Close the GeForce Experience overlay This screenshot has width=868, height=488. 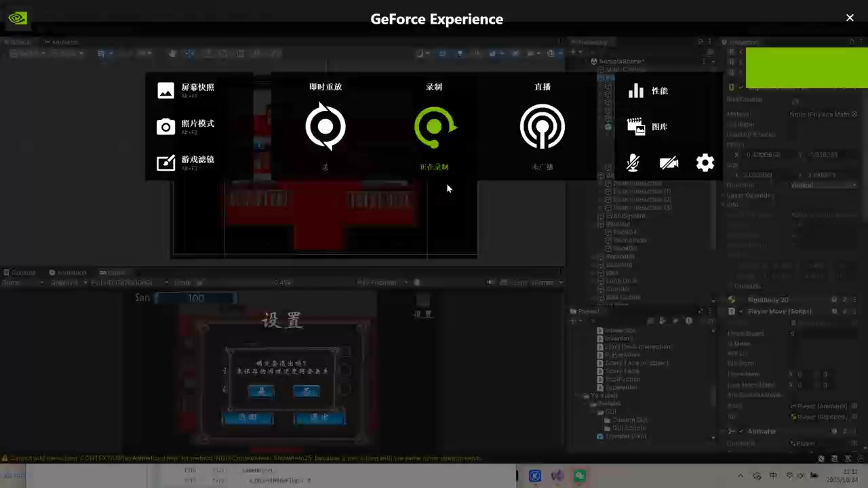[x=850, y=18]
